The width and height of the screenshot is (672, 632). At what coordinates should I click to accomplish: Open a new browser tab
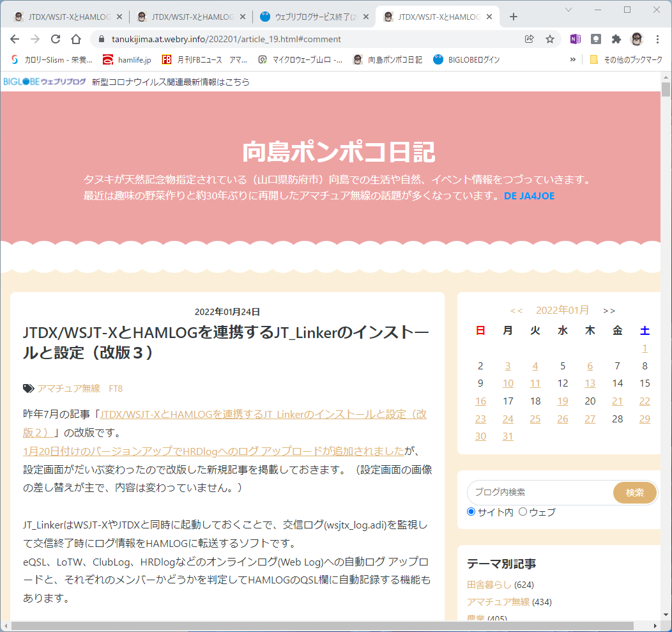click(514, 17)
